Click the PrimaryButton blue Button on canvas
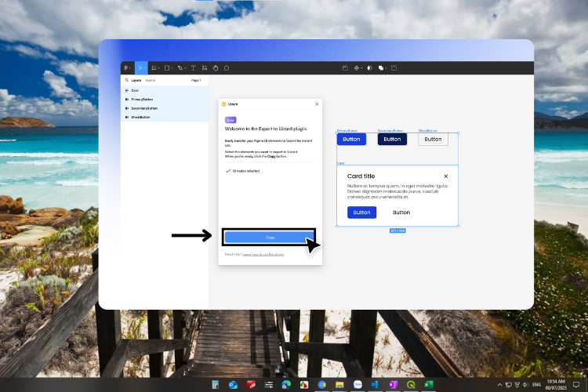 click(x=351, y=140)
